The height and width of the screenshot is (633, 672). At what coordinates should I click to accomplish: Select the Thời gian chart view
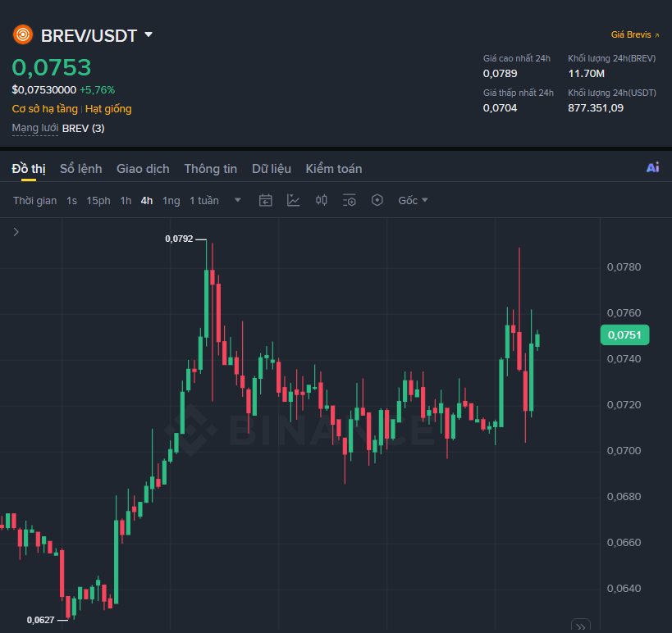[x=34, y=200]
